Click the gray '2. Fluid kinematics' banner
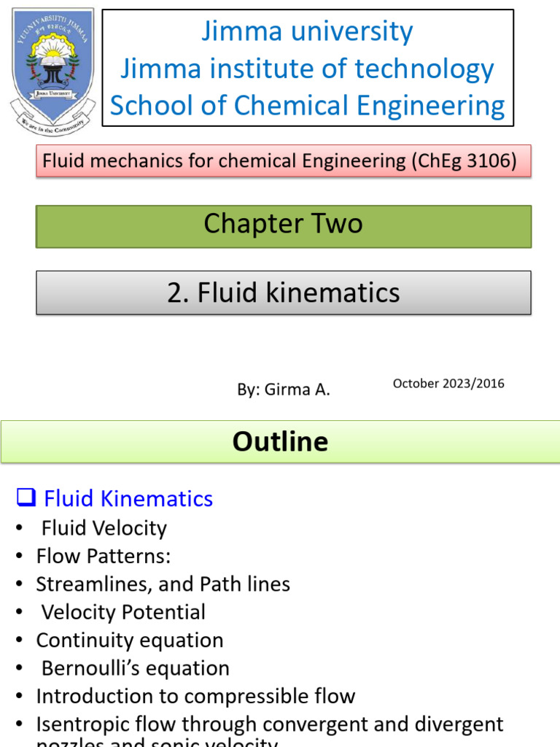 pos(284,293)
